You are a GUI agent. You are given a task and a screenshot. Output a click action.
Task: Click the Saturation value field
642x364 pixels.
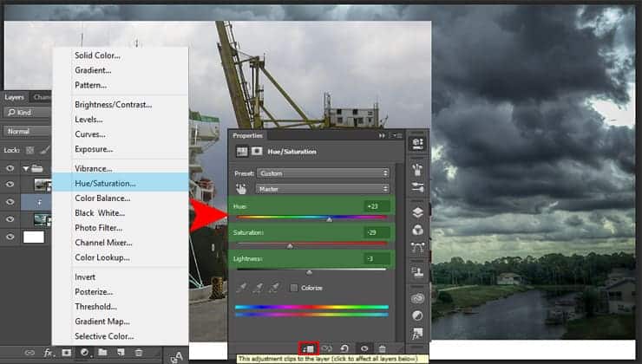(377, 233)
